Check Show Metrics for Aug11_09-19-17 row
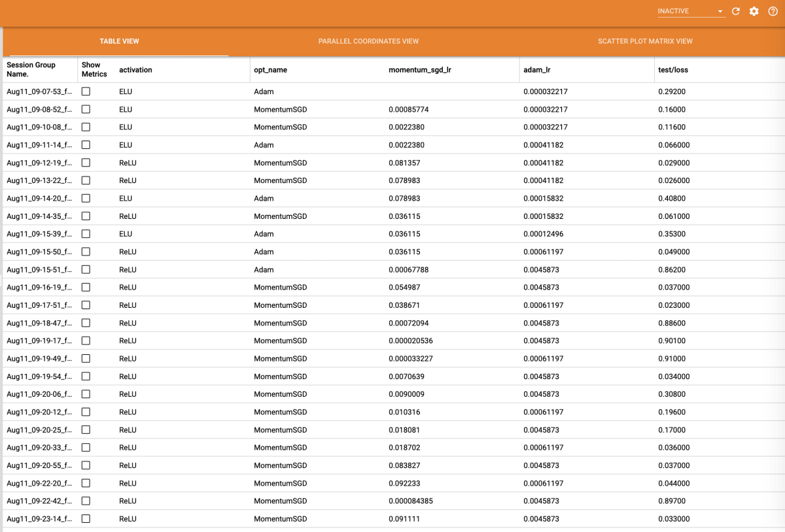785x532 pixels. [86, 341]
